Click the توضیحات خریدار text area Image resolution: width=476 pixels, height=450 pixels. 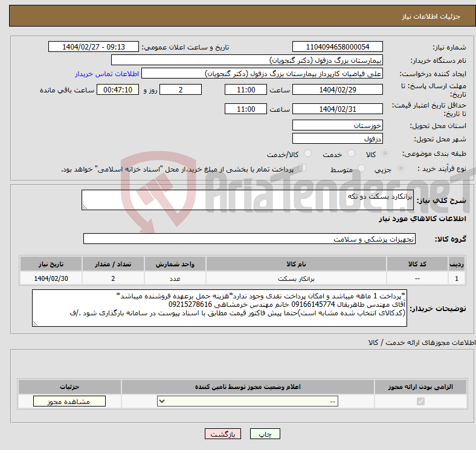(219, 308)
